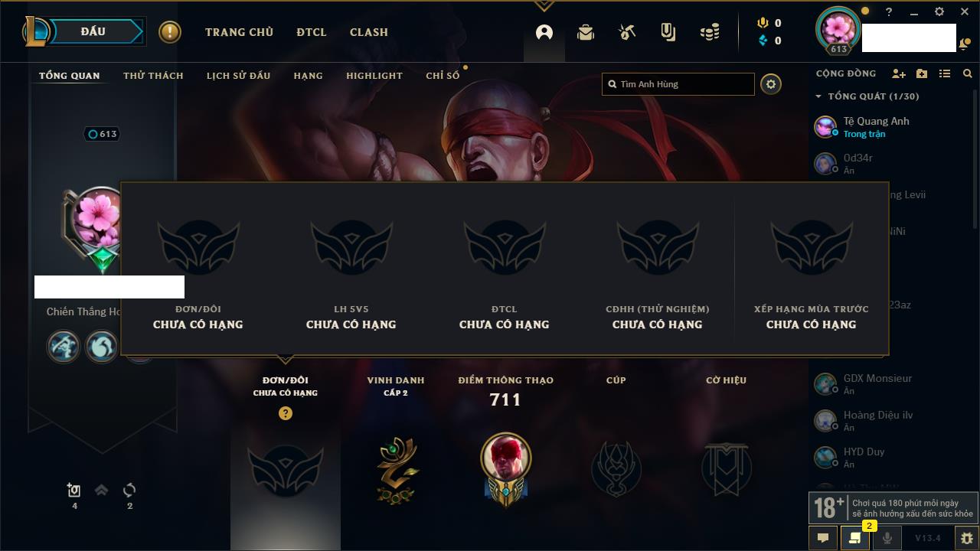The width and height of the screenshot is (980, 551).
Task: Open the bug report icon
Action: coord(967,538)
